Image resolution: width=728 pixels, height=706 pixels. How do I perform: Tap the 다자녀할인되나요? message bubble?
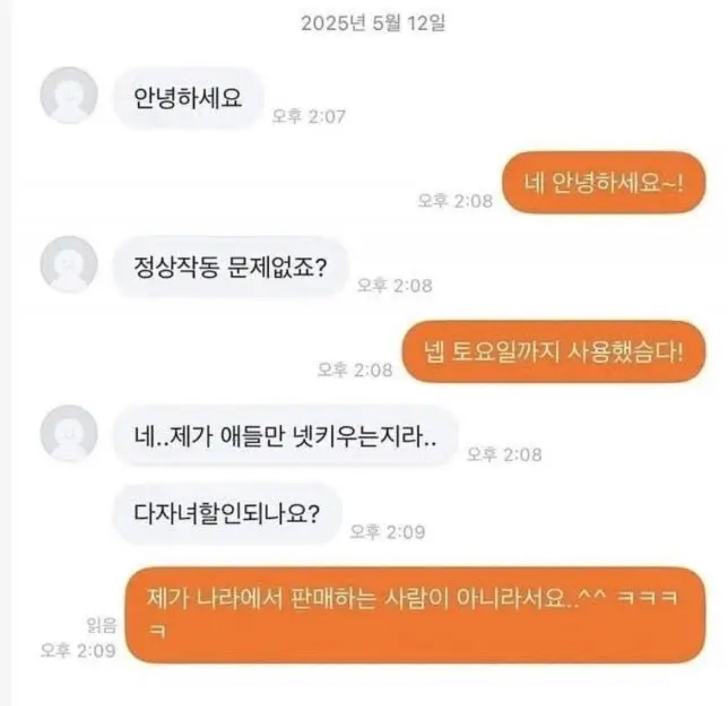(227, 514)
